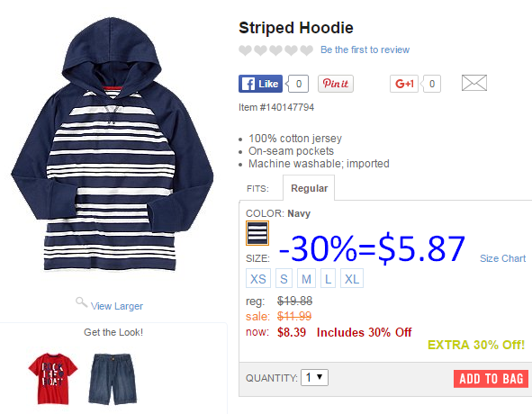Click the Google +1 button
The height and width of the screenshot is (414, 532).
404,84
